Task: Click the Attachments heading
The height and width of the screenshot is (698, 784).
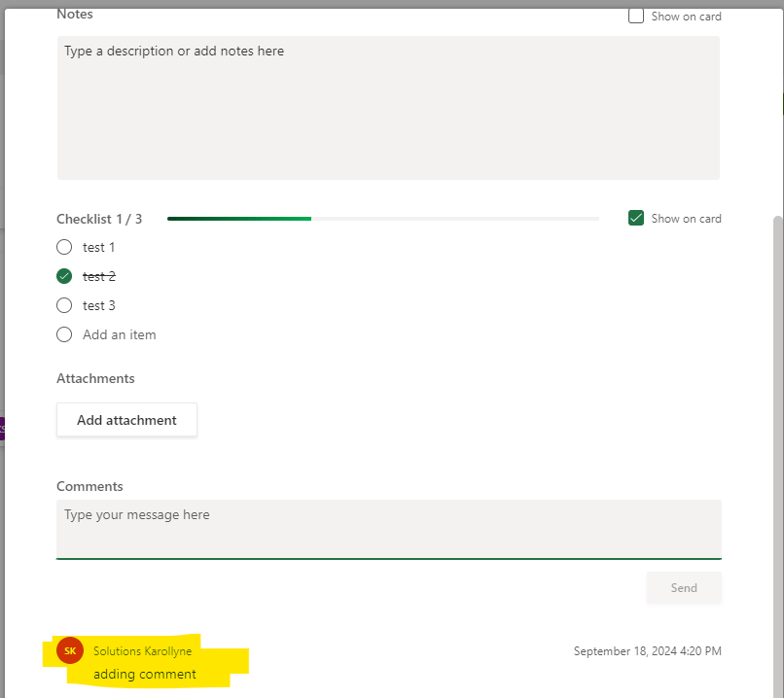Action: coord(95,378)
